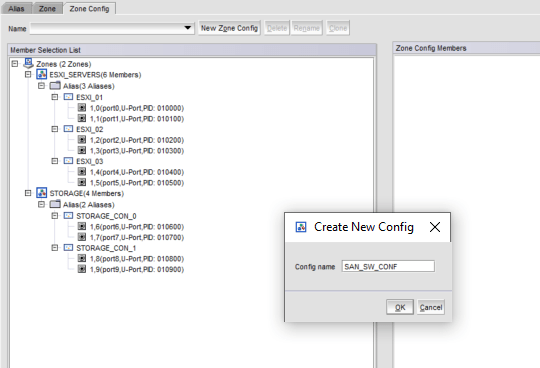This screenshot has width=540, height=368.
Task: Switch to the Zone tab
Action: point(47,9)
